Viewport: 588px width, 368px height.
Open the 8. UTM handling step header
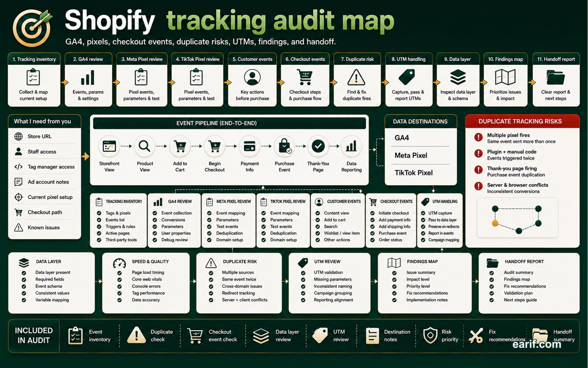tap(408, 59)
